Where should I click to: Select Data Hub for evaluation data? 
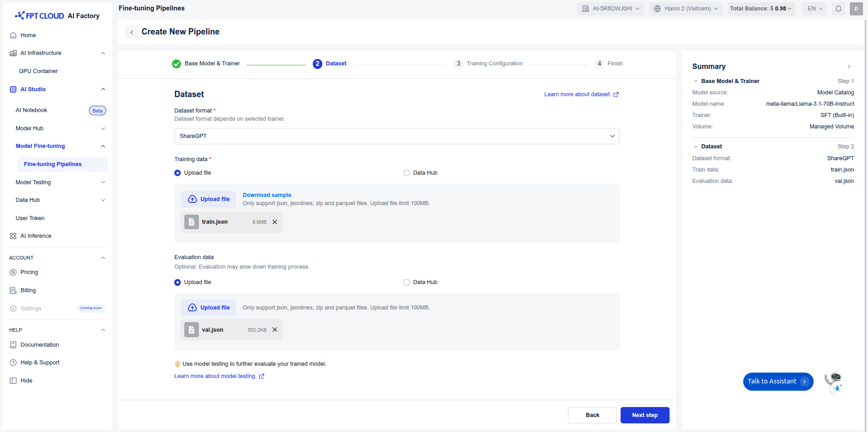[407, 282]
